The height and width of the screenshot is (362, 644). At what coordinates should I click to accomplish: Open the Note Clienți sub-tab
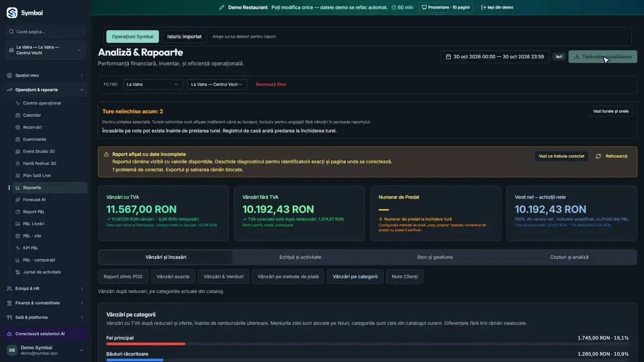tap(405, 277)
